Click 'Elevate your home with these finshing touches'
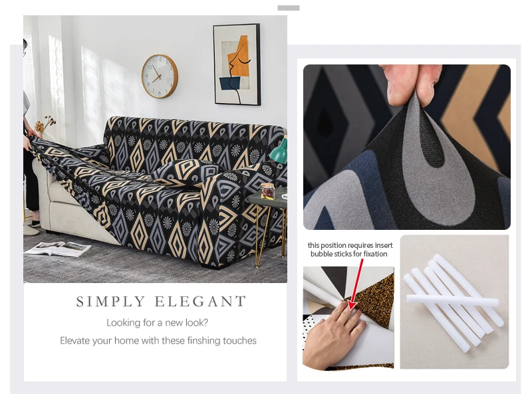 point(158,340)
